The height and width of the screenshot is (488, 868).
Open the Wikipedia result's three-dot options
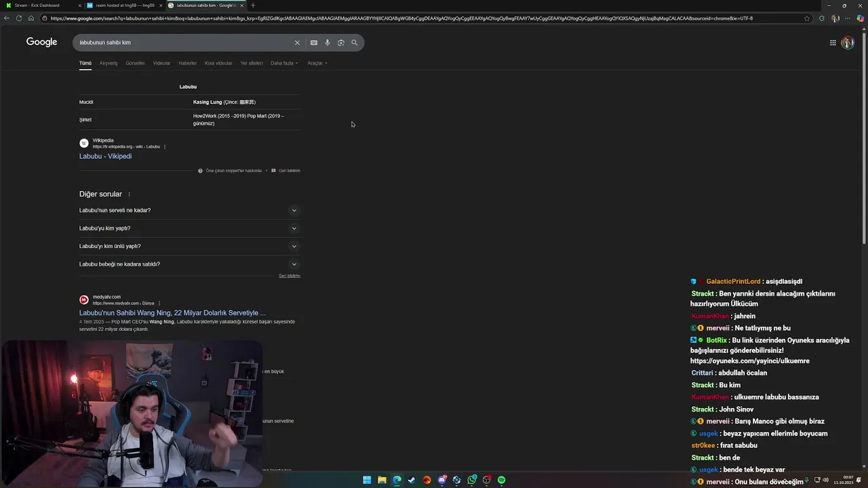(165, 146)
